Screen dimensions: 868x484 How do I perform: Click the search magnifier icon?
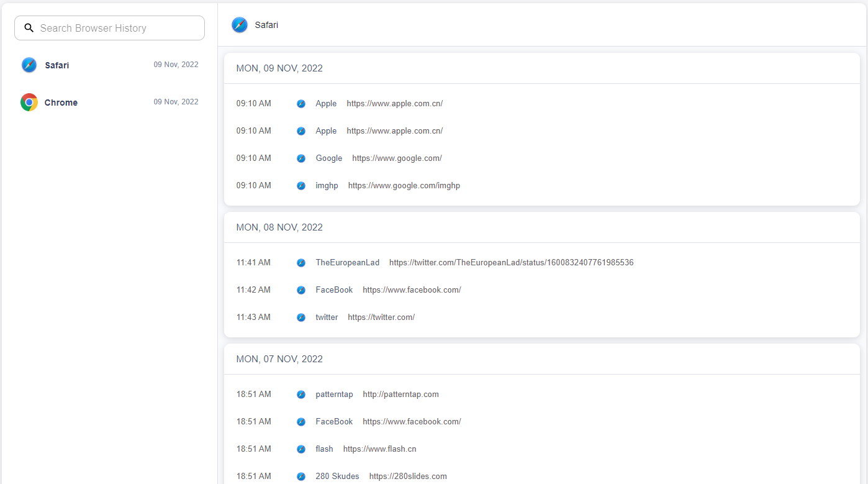29,27
